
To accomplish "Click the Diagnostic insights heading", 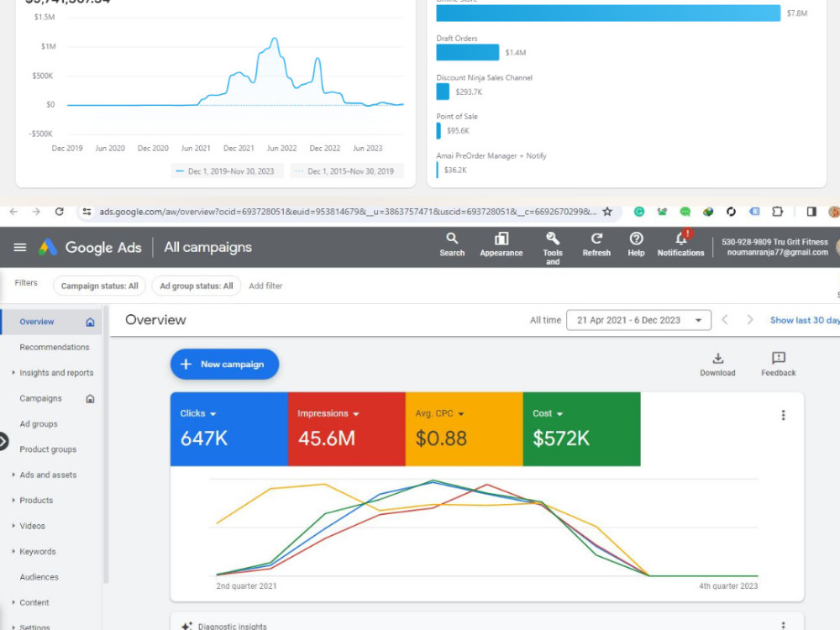I will point(232,626).
